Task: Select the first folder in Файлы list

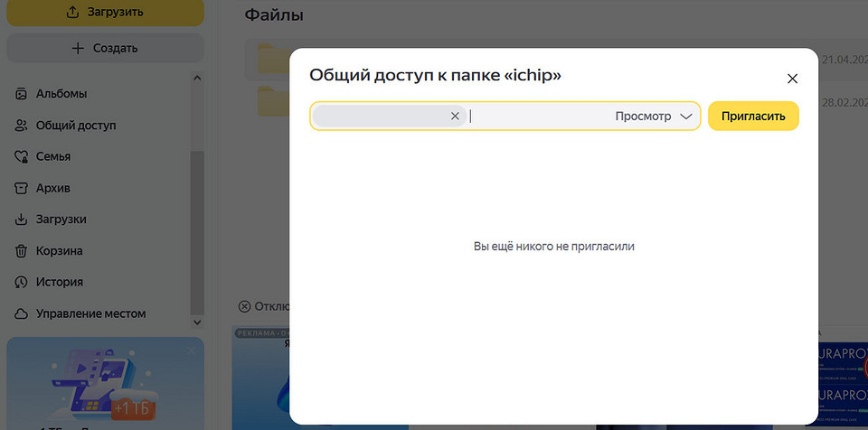Action: 271,60
